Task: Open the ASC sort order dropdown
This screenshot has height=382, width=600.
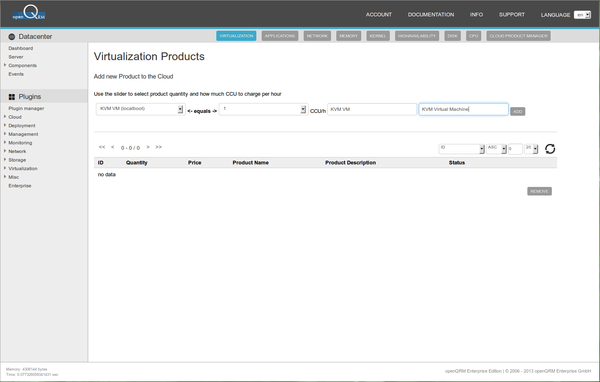Action: pos(497,149)
